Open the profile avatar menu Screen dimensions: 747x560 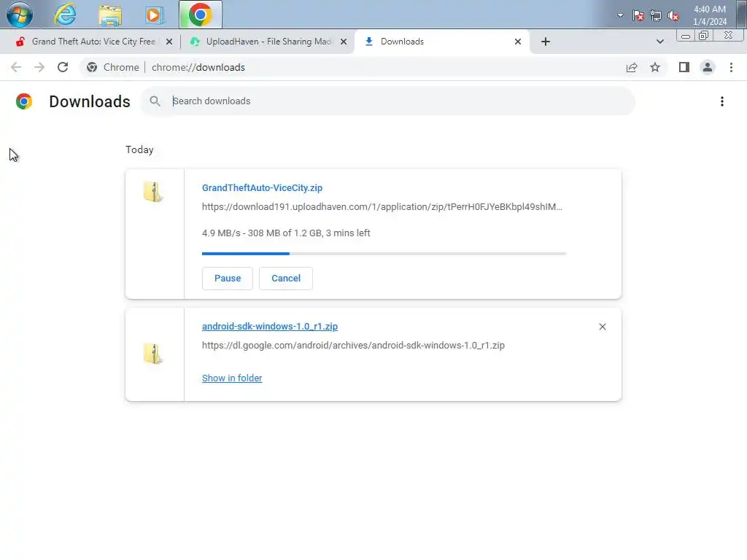[x=708, y=67]
